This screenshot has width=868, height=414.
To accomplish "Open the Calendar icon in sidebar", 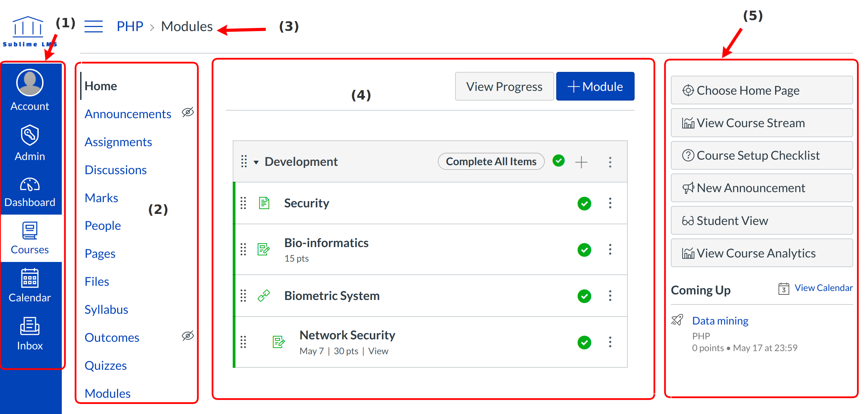I will [30, 278].
